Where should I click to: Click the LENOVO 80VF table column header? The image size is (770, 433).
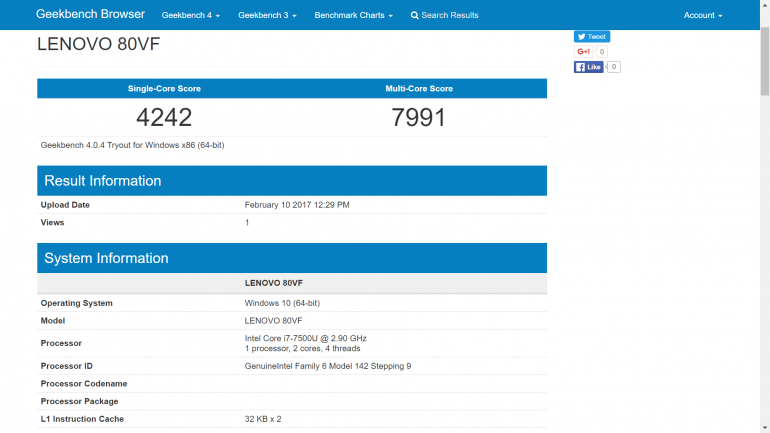click(x=274, y=283)
